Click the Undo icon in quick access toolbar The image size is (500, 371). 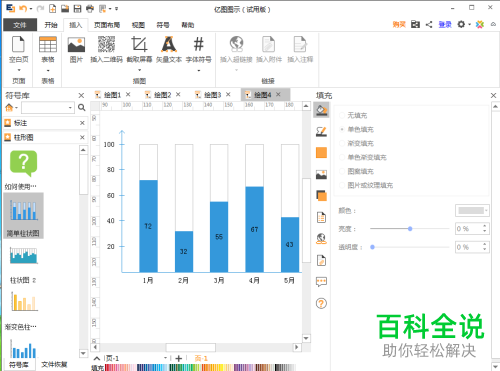click(x=23, y=8)
